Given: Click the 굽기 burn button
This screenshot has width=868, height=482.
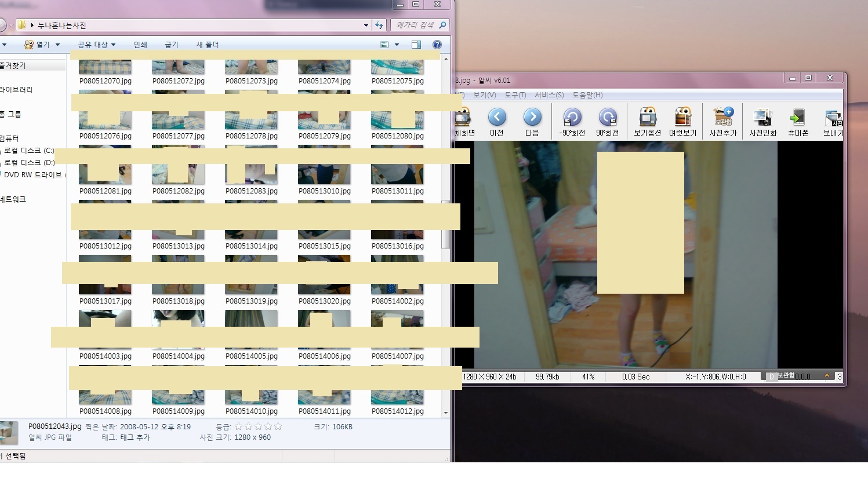Looking at the screenshot, I should (171, 45).
